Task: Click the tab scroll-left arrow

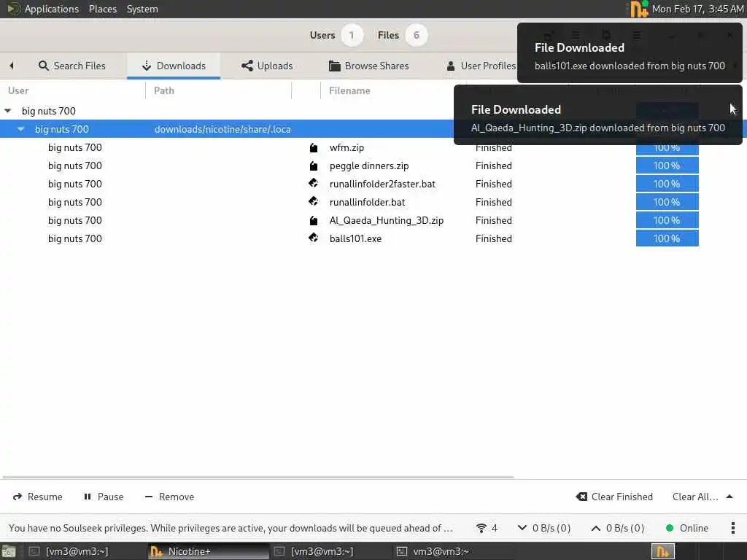Action: (12, 66)
